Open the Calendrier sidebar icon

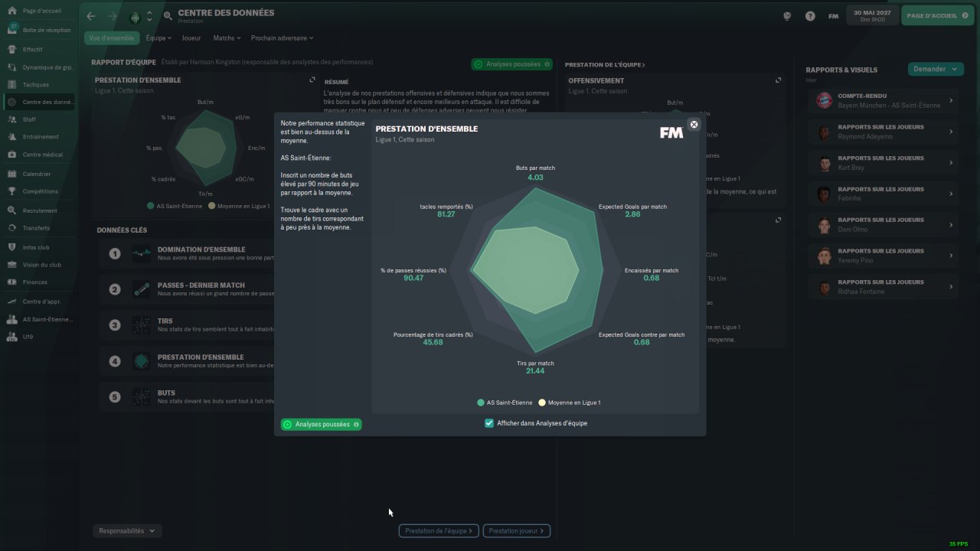point(12,174)
